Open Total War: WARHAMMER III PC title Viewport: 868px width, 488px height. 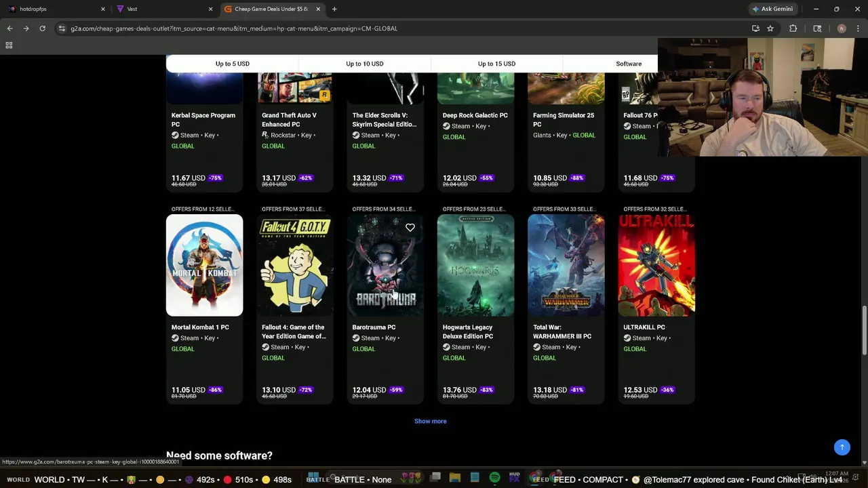(562, 331)
